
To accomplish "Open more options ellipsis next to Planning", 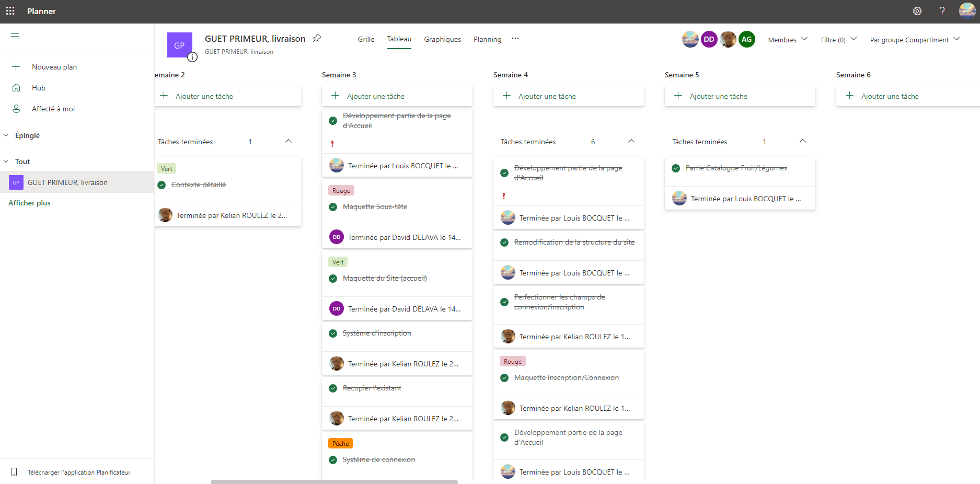I will coord(515,39).
